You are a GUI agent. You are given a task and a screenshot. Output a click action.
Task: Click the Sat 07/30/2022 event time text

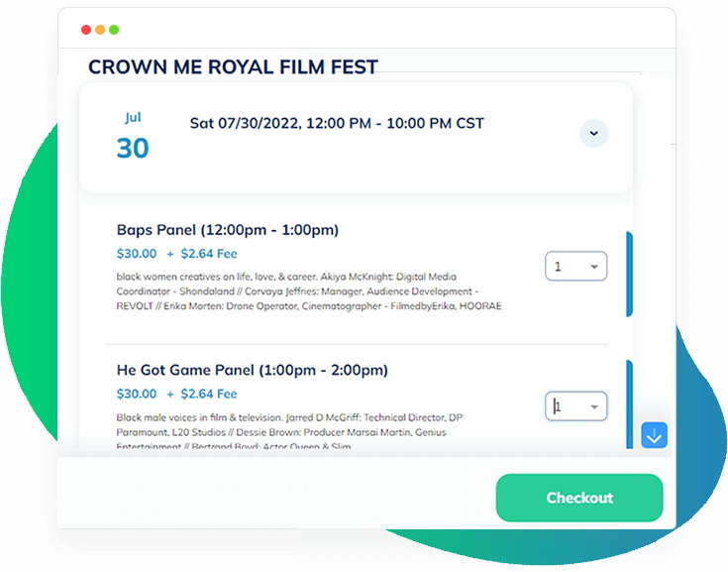pos(337,124)
